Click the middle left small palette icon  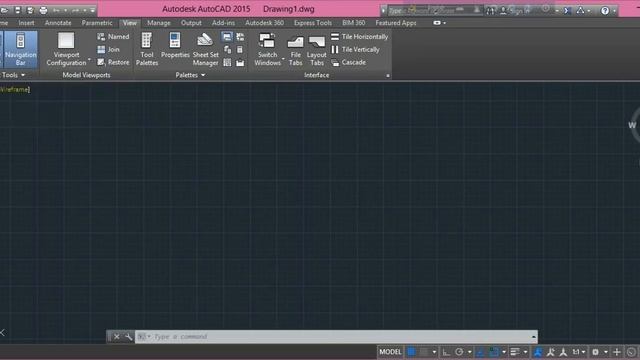click(227, 50)
